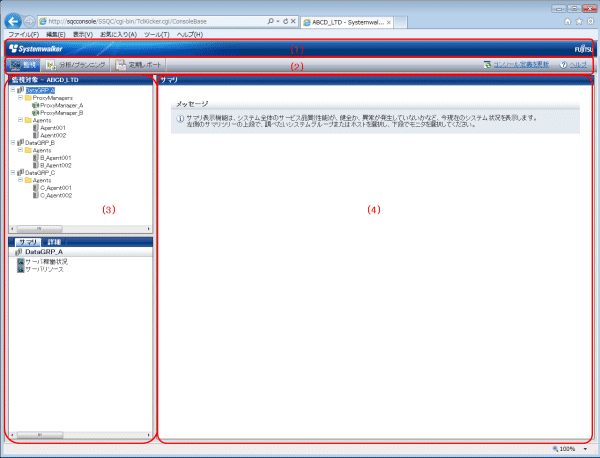Collapse the DataGRP_C tree node
The width and height of the screenshot is (600, 458).
(x=13, y=172)
